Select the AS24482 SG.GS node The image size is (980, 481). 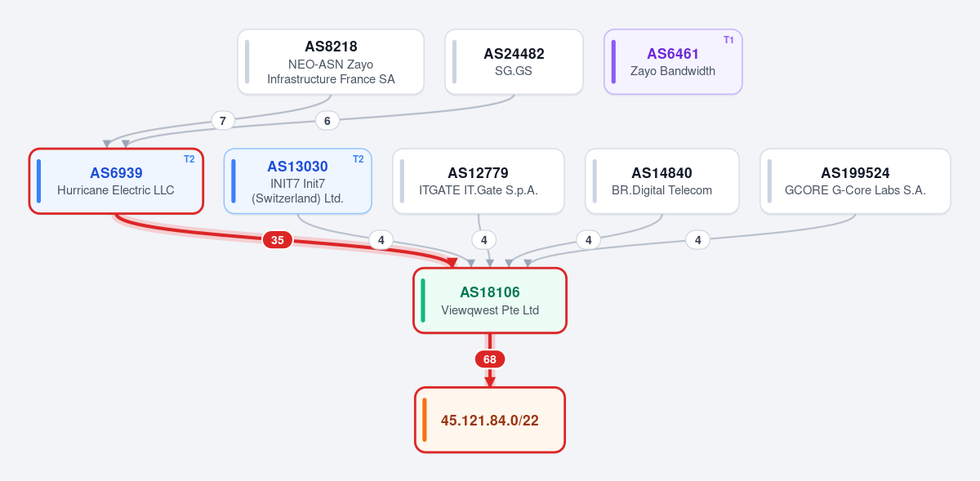click(514, 62)
